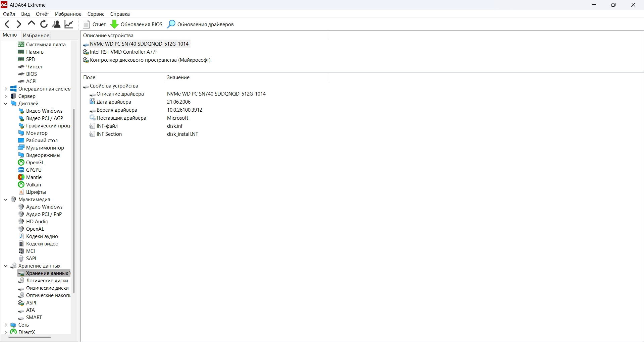
Task: Click the Кодеки видео icon
Action: click(x=21, y=244)
